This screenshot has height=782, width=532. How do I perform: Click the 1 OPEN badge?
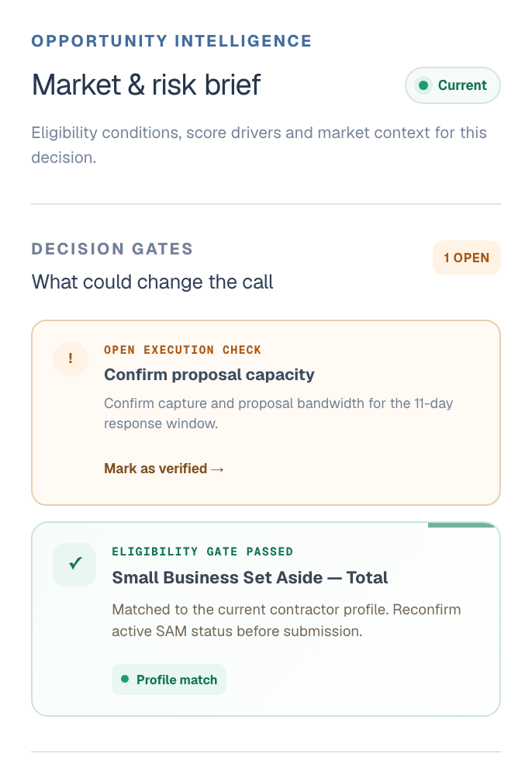point(467,258)
